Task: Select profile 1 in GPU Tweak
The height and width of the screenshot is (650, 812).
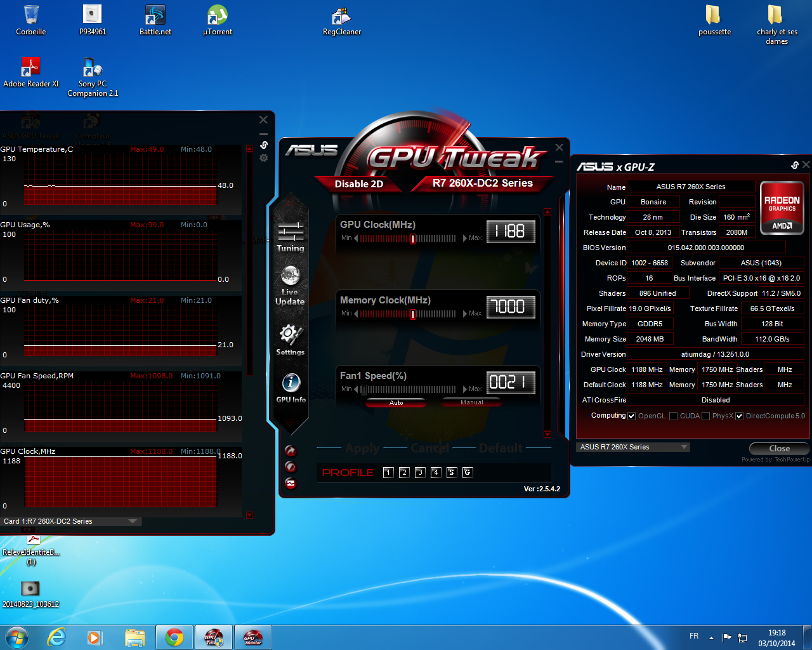Action: click(x=388, y=472)
